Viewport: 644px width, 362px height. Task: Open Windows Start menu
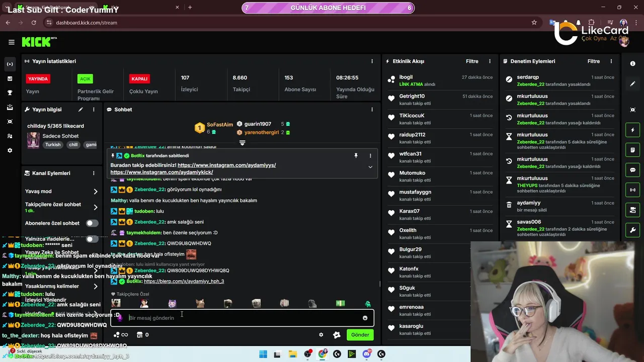tap(263, 354)
